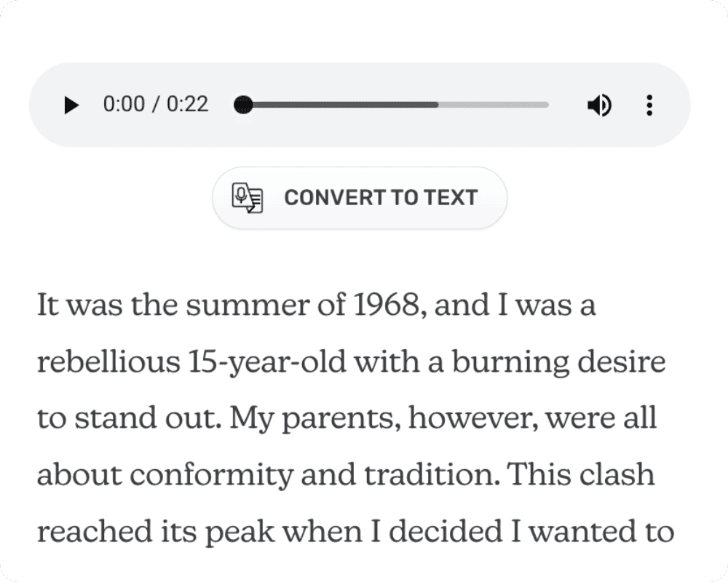Mute the audio with the speaker icon

pos(598,105)
